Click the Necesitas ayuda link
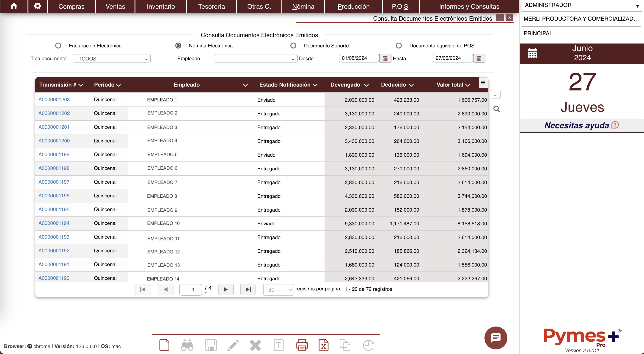This screenshot has height=354, width=644. click(x=576, y=125)
